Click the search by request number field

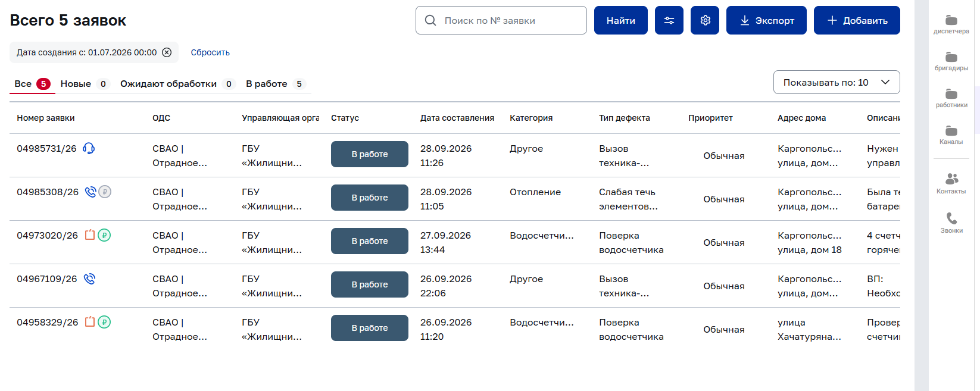(501, 20)
